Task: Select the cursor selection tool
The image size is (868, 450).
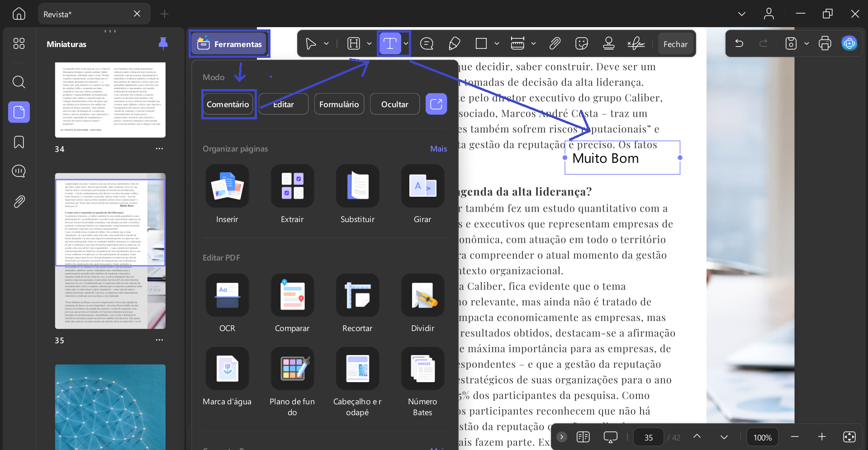Action: click(x=311, y=44)
